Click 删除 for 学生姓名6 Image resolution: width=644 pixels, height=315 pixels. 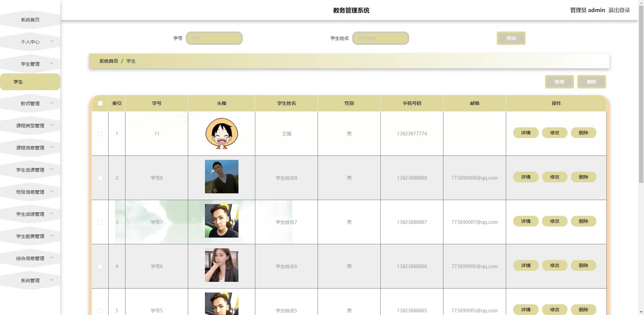coord(583,265)
